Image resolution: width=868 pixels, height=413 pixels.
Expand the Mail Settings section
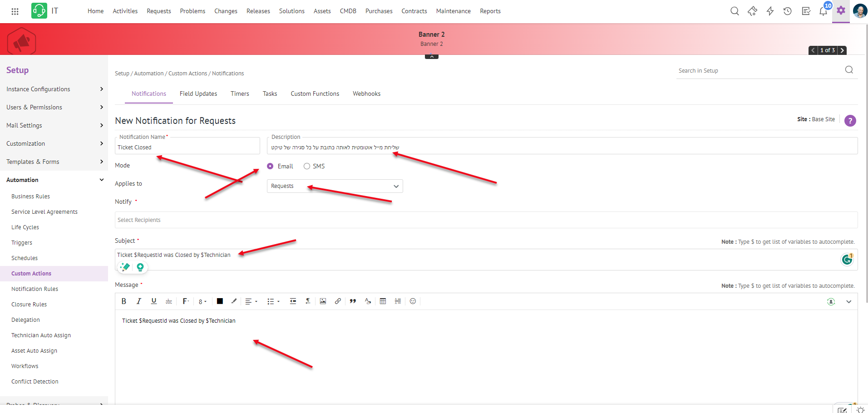pos(54,125)
